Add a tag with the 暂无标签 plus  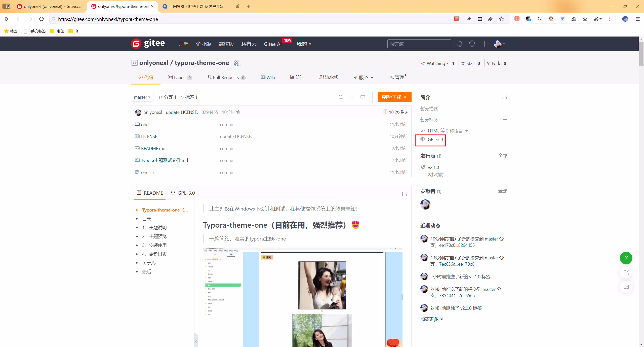click(x=505, y=120)
